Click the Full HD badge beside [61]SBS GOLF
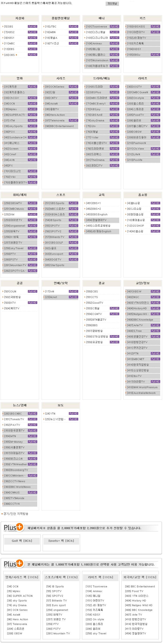 pos(74,243)
